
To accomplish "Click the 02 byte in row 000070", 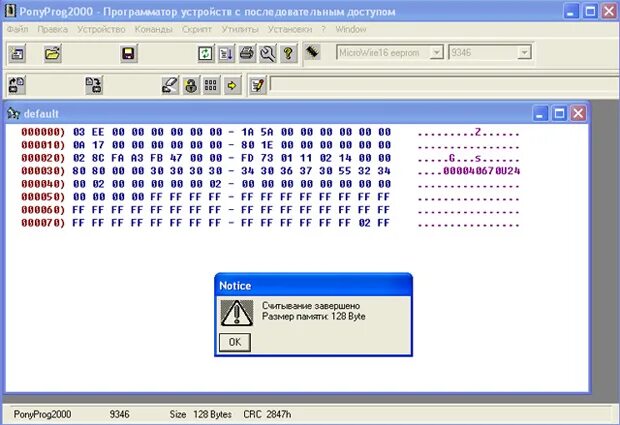I will [x=365, y=223].
